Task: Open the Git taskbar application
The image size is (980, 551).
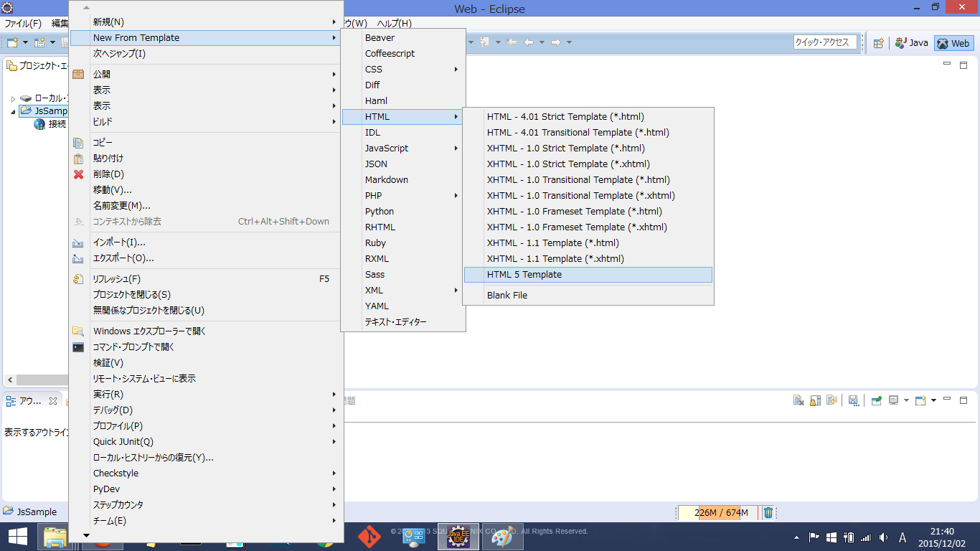Action: click(369, 537)
